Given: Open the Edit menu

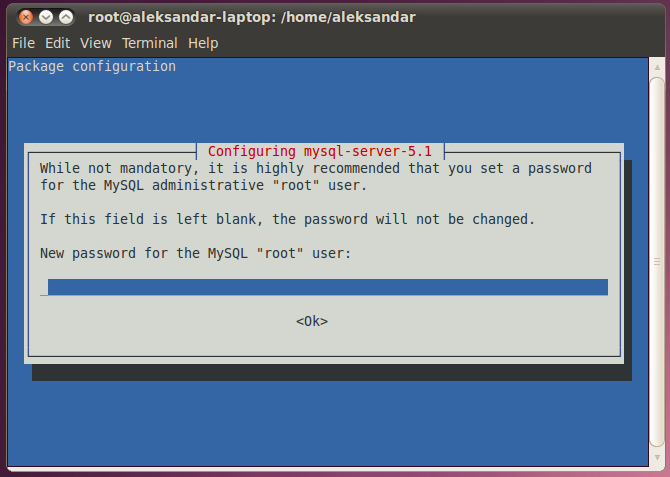Looking at the screenshot, I should 58,43.
